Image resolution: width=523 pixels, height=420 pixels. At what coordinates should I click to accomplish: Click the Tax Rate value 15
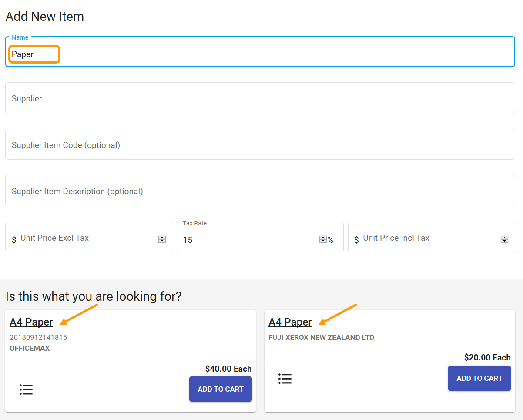point(188,240)
